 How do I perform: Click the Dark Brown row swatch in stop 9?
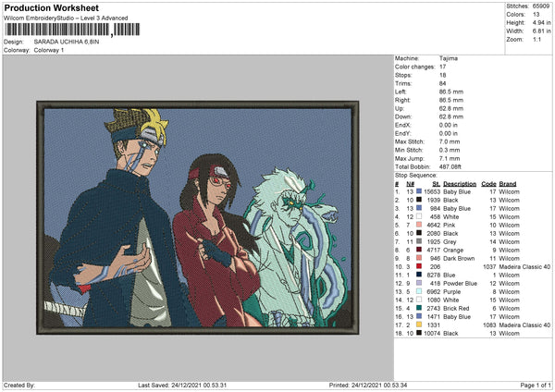pos(419,258)
